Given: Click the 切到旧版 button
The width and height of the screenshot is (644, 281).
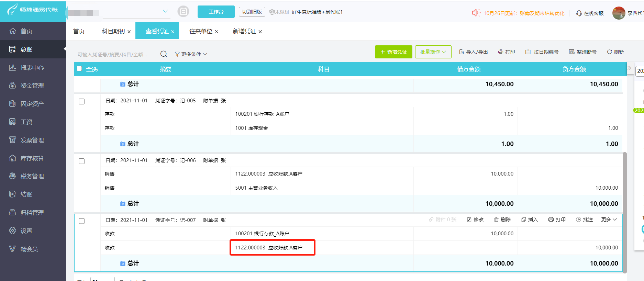Looking at the screenshot, I should (x=252, y=12).
